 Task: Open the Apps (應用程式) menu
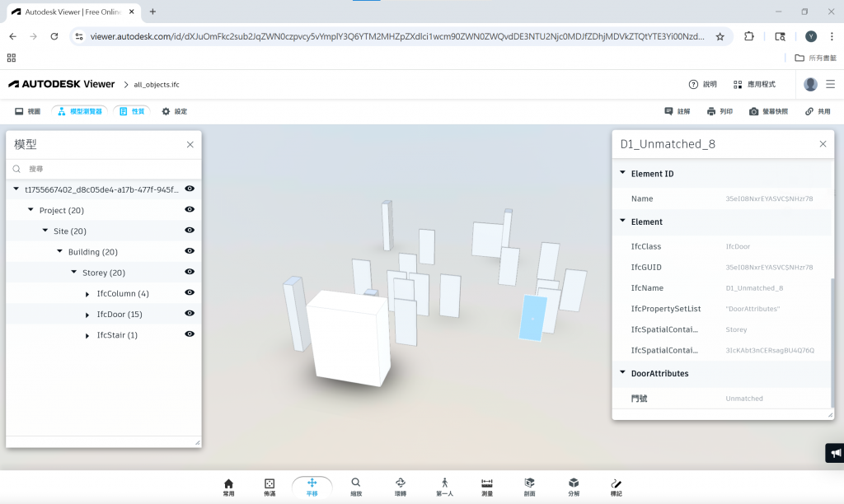(x=754, y=85)
